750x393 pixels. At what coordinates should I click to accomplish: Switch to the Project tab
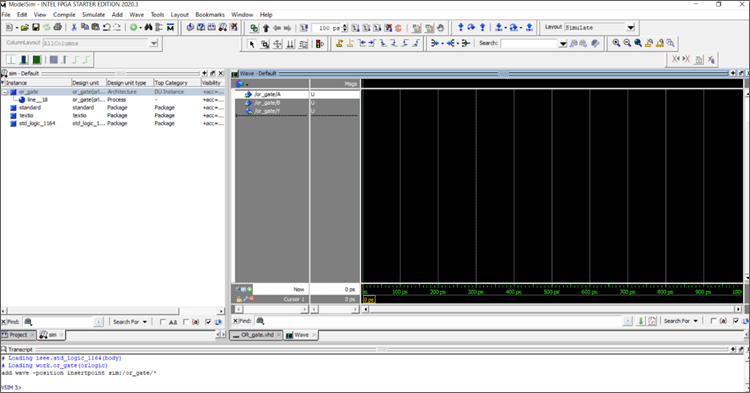[18, 335]
